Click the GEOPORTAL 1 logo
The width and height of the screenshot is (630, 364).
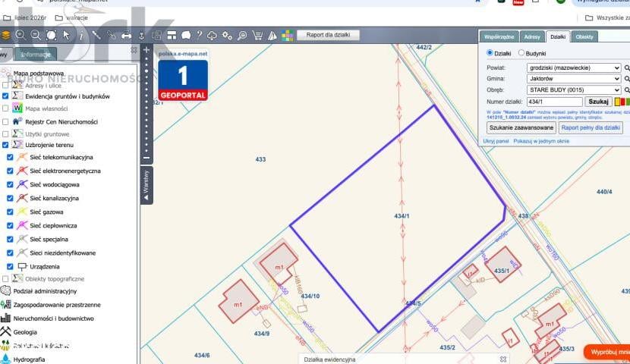tap(183, 80)
